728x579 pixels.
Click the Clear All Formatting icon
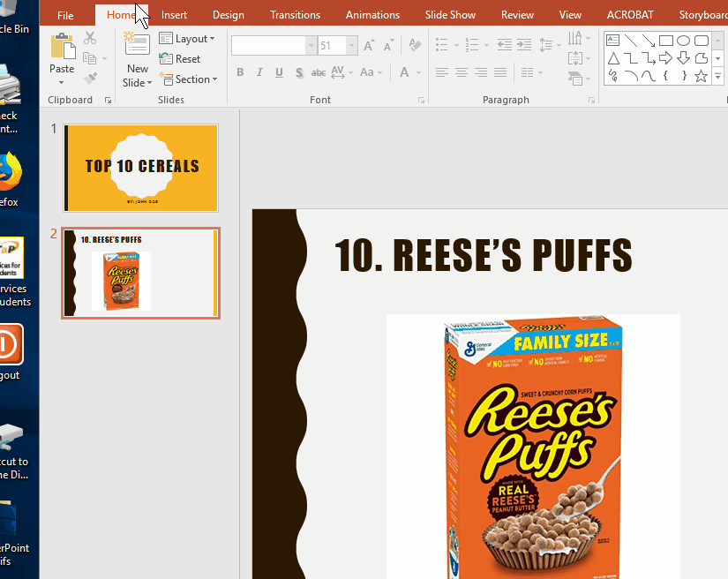tap(415, 45)
